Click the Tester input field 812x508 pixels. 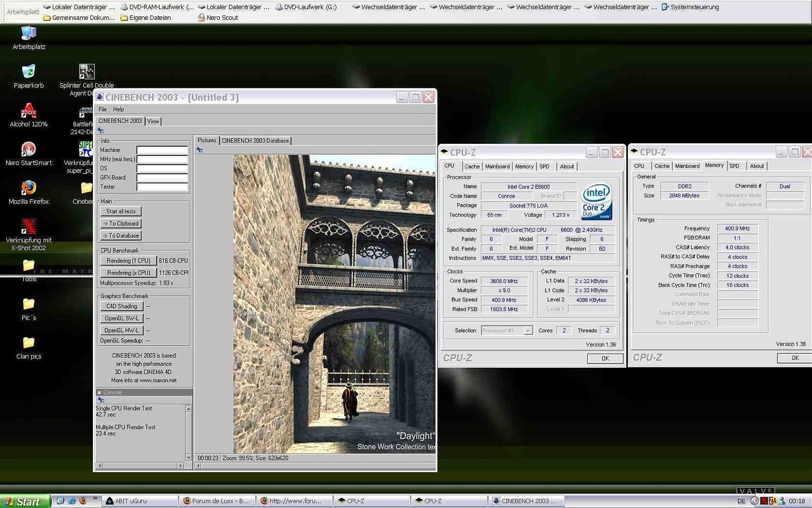click(162, 187)
